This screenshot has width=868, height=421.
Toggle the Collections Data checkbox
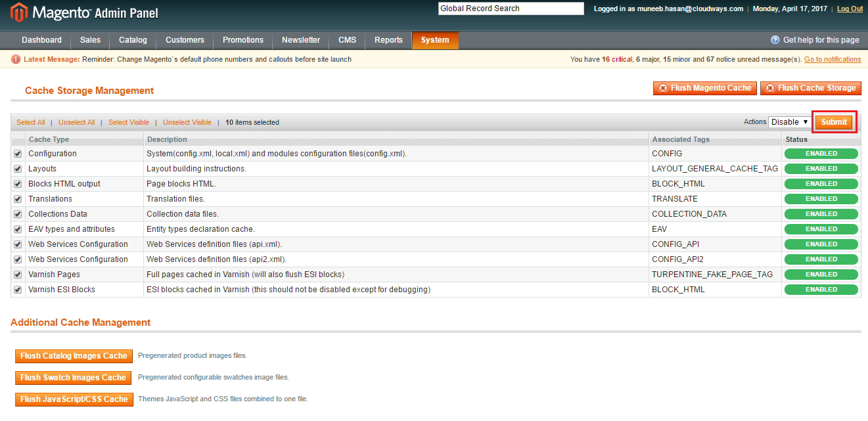tap(18, 214)
